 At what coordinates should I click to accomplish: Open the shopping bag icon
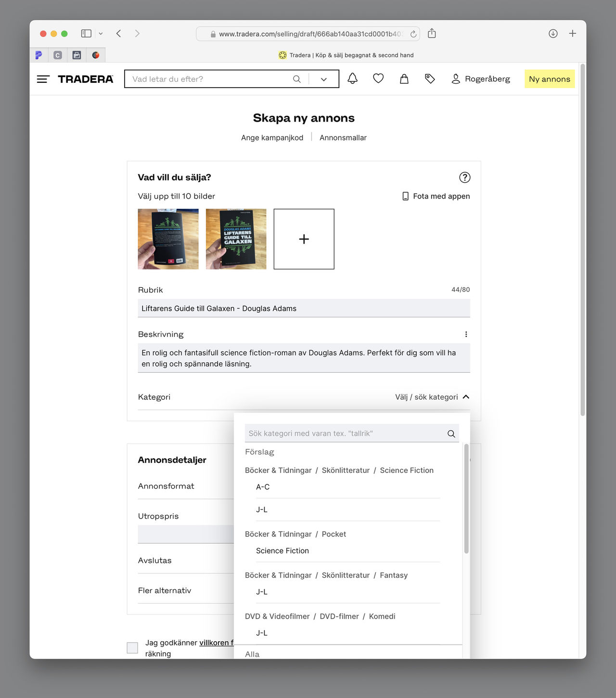click(x=404, y=79)
